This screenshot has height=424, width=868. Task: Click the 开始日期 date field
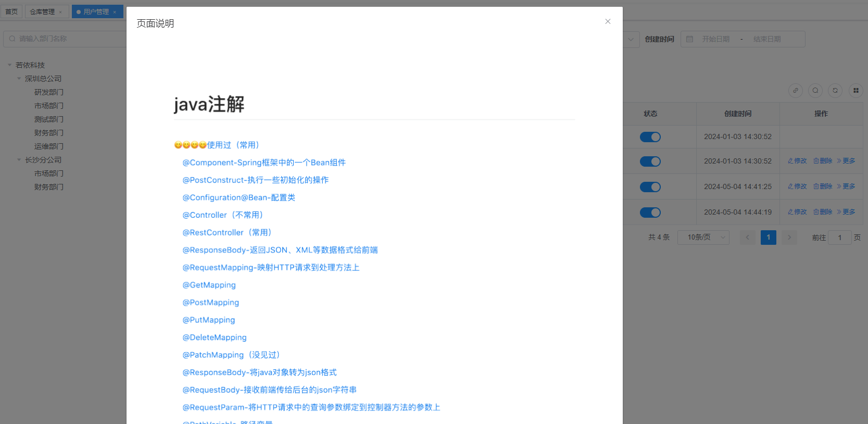pos(715,39)
